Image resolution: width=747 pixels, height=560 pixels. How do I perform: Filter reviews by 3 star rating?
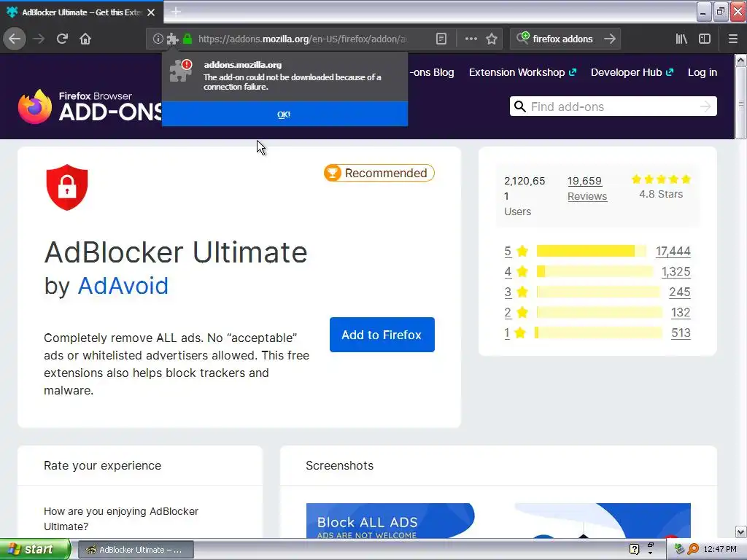point(516,292)
